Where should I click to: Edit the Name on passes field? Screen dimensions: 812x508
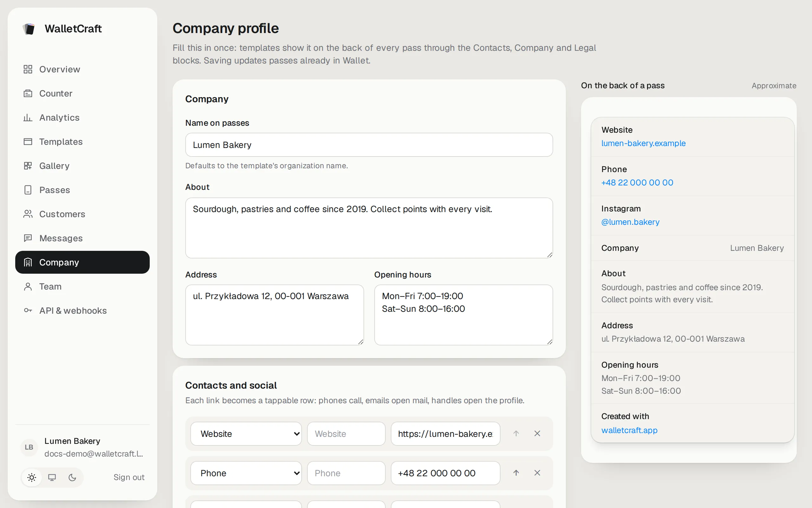[369, 145]
